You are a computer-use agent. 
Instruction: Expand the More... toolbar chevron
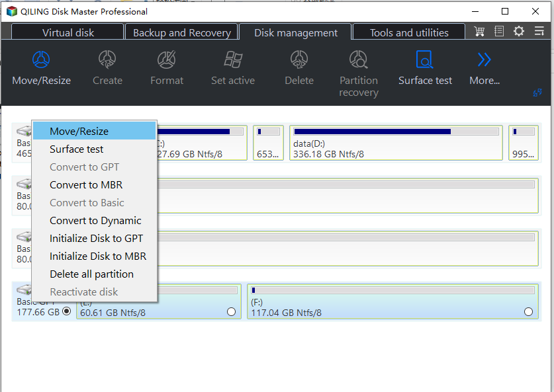(x=484, y=59)
